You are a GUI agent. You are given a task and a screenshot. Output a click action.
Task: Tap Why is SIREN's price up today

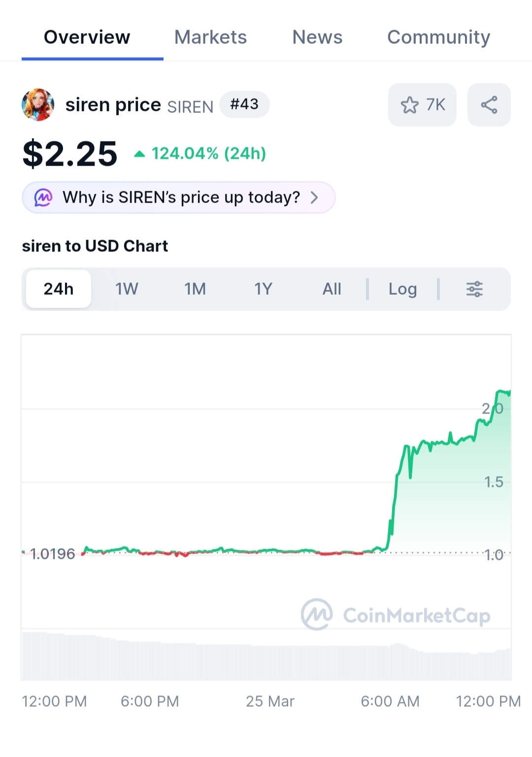point(181,198)
